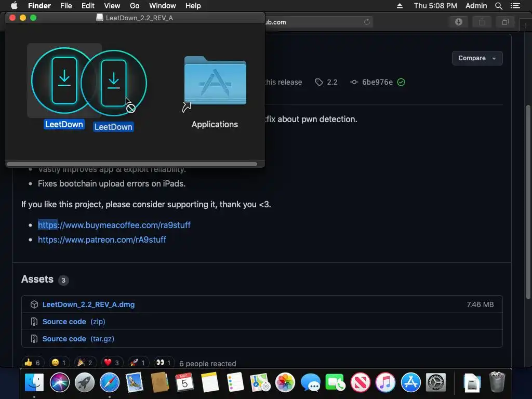The width and height of the screenshot is (532, 399).
Task: Click the Applications folder shortcut
Action: pos(215,82)
